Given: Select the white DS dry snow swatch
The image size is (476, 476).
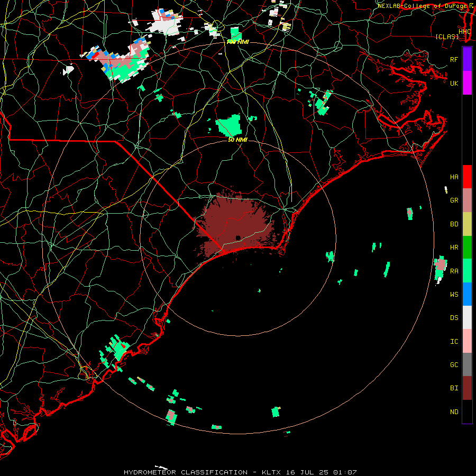Looking at the screenshot, I should (x=467, y=317).
